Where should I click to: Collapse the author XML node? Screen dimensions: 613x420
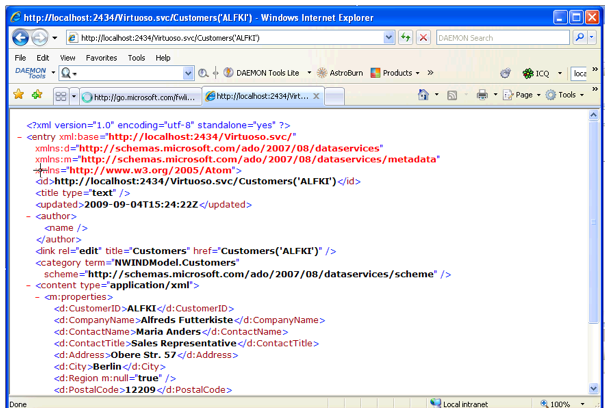tap(28, 216)
